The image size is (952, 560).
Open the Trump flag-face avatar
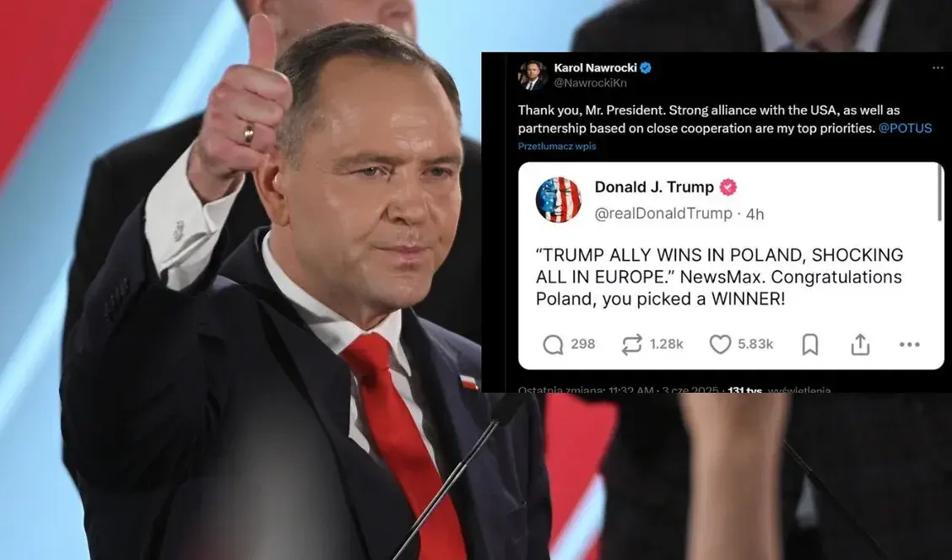pos(558,200)
